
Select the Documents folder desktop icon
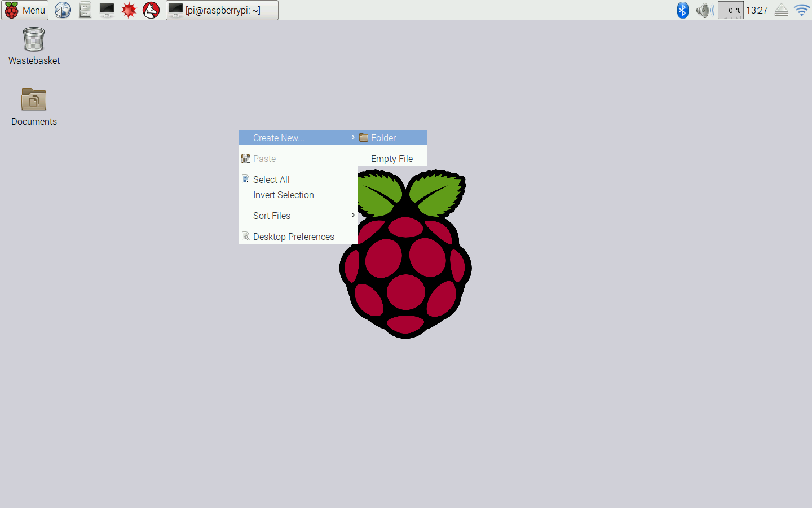tap(34, 107)
